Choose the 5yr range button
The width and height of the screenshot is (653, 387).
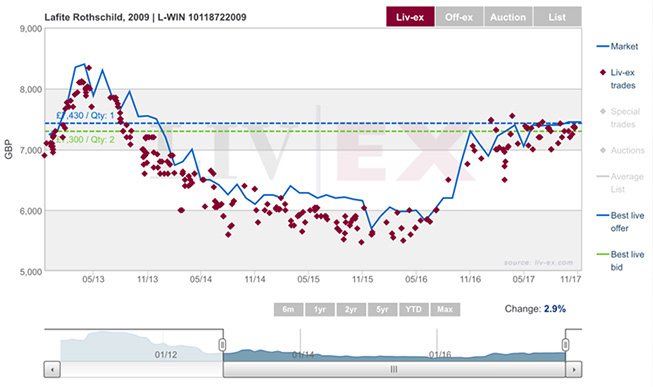click(382, 309)
